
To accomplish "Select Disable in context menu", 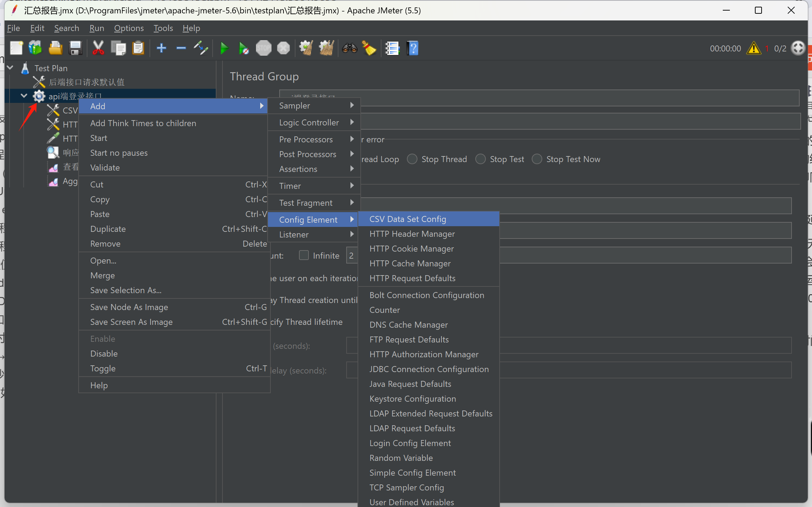I will [174, 354].
